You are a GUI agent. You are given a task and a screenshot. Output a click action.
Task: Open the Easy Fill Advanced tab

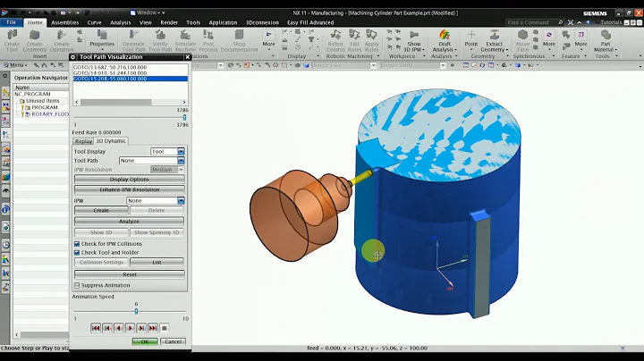(x=310, y=22)
